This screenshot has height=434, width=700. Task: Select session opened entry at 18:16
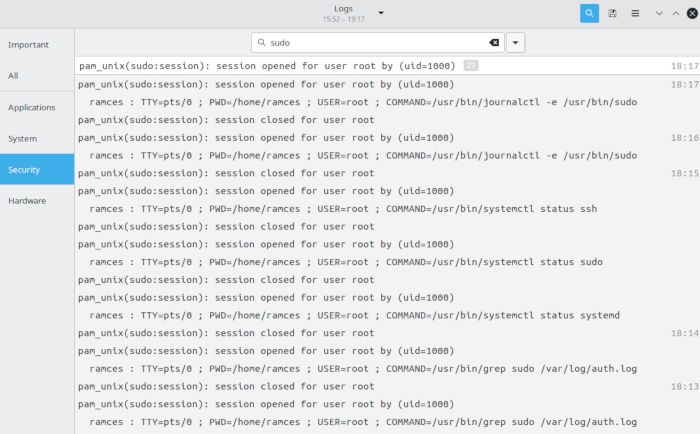pos(387,138)
